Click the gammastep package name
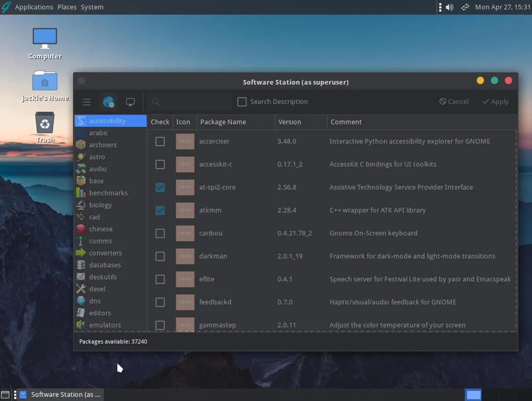Image resolution: width=532 pixels, height=401 pixels. (x=217, y=325)
